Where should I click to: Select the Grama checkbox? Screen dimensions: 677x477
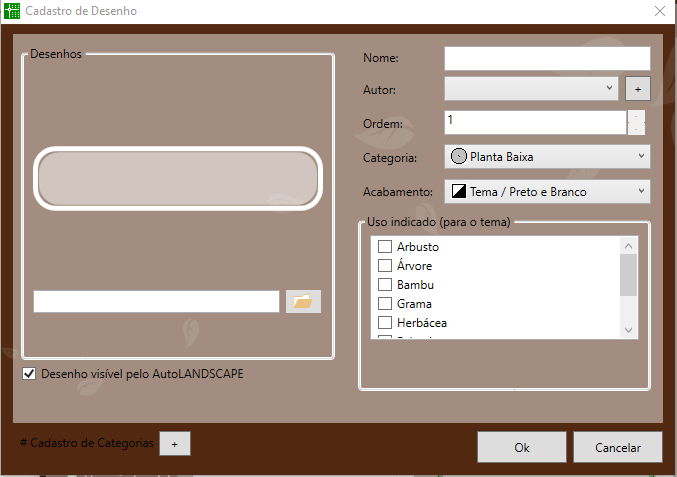pyautogui.click(x=384, y=304)
